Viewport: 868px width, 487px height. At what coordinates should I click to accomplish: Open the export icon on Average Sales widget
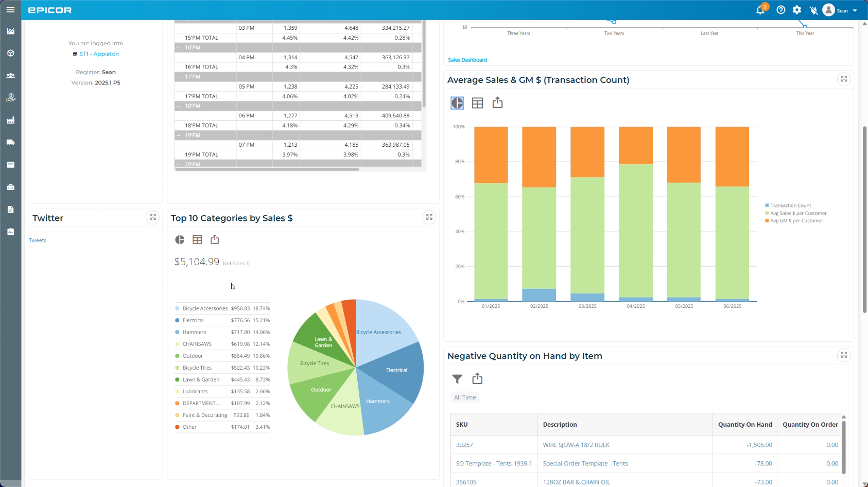[497, 102]
